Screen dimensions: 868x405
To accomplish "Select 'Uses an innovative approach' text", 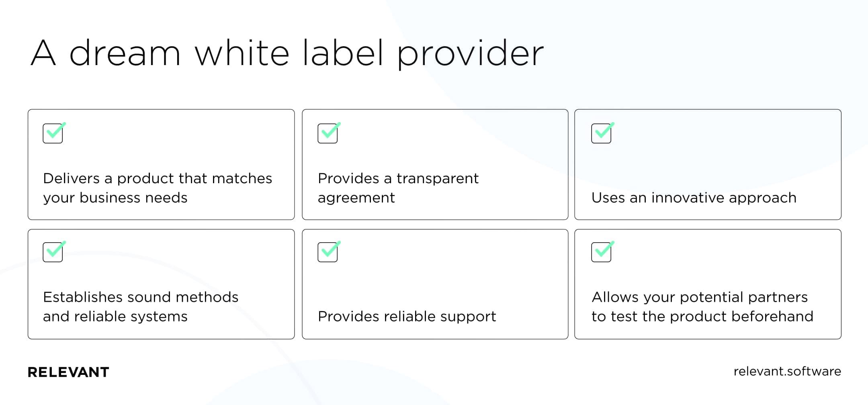I will (x=694, y=198).
